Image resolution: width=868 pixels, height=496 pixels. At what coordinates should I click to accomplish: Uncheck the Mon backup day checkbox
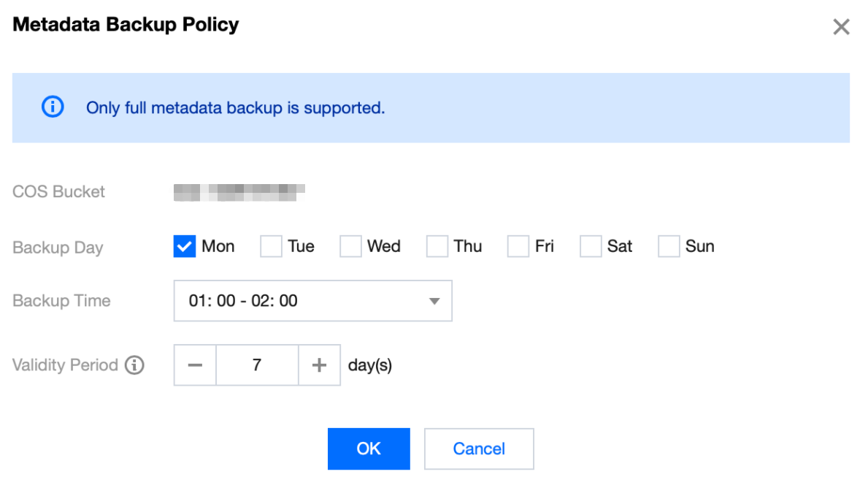point(184,247)
